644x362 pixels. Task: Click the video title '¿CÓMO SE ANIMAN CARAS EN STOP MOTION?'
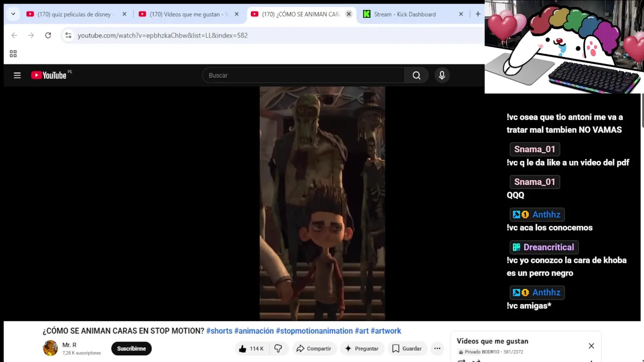click(123, 331)
